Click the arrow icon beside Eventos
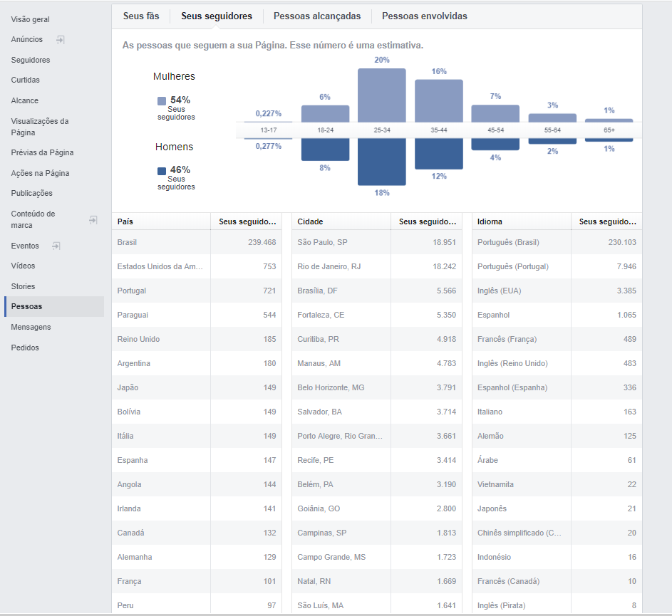 [56, 246]
